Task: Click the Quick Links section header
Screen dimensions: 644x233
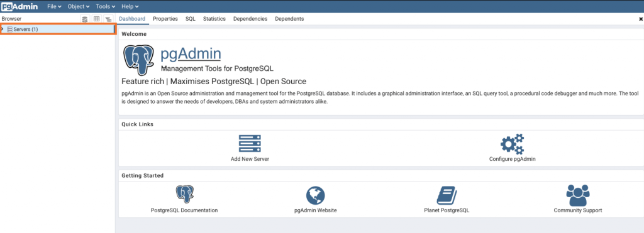Action: pos(138,124)
